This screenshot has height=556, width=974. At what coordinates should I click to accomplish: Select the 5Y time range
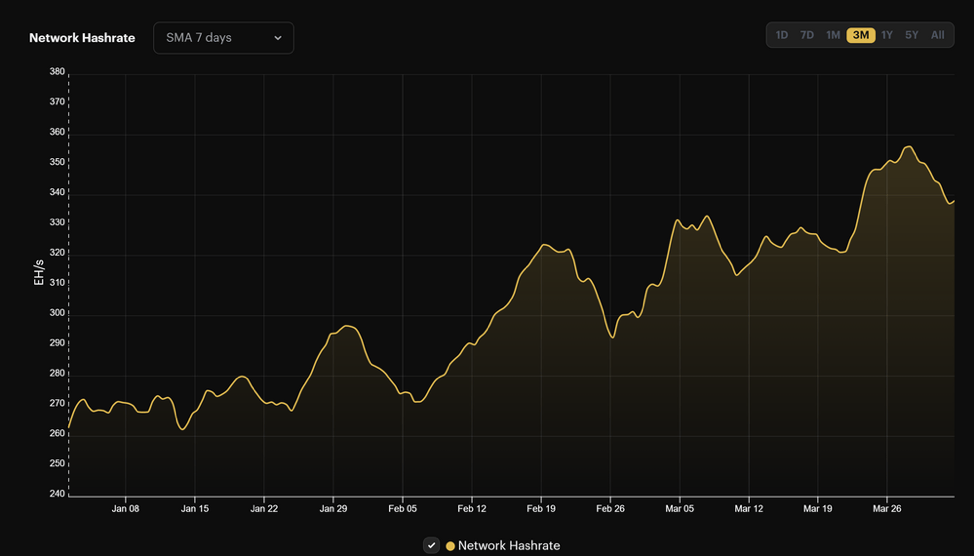point(912,35)
